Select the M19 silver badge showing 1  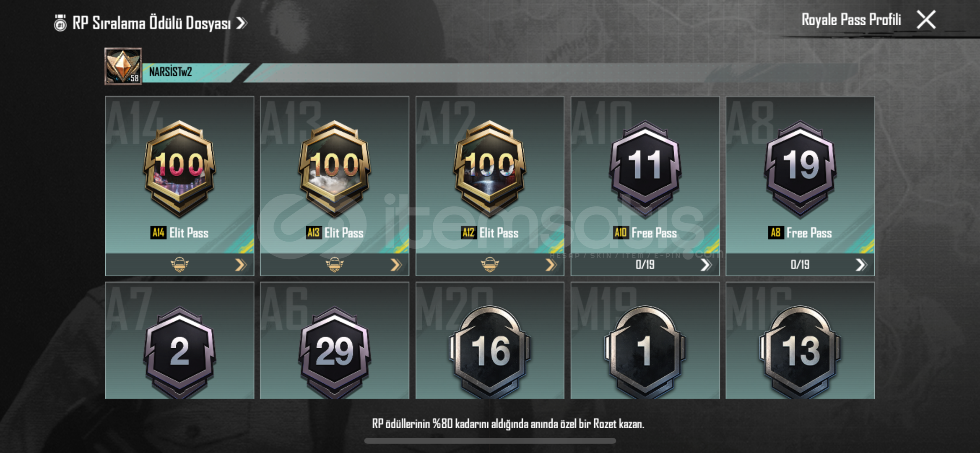(645, 351)
